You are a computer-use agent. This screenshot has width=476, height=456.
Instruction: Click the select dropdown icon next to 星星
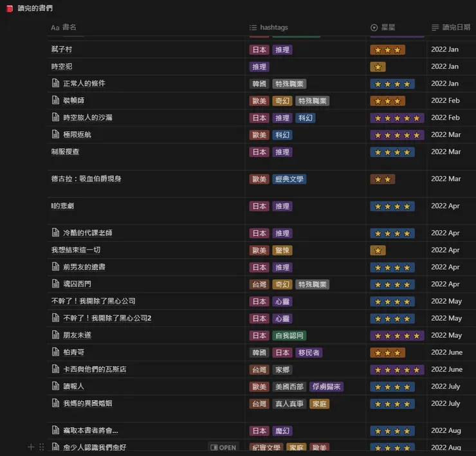374,28
